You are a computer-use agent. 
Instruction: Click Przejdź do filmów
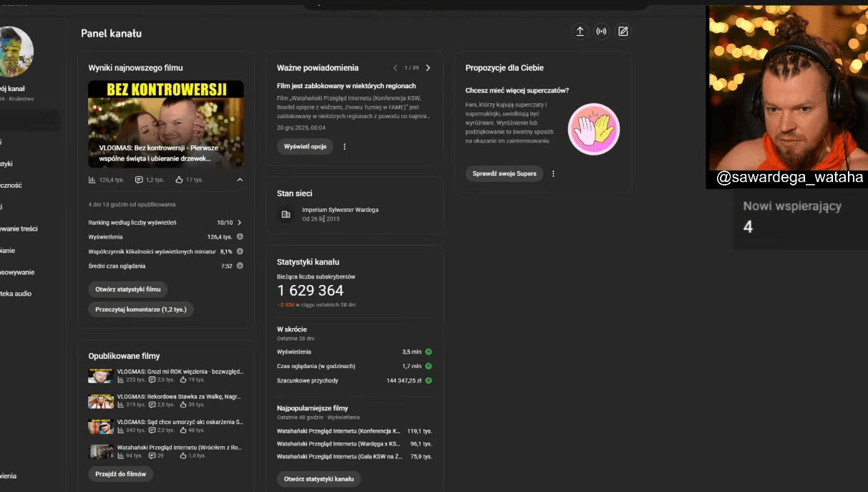coord(120,473)
